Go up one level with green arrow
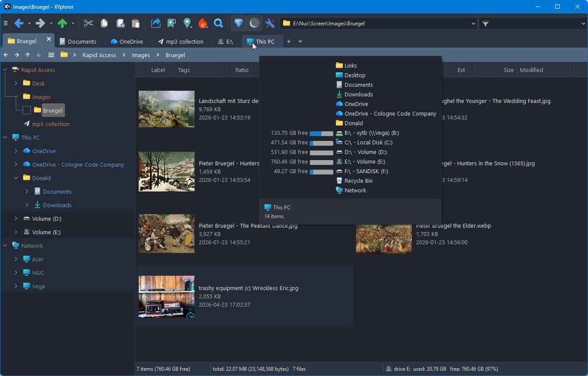Screen dimensions: 588x376 (x=62, y=23)
